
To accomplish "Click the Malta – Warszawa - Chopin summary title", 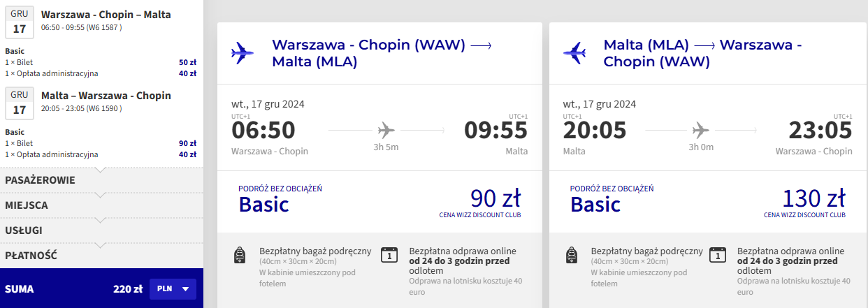I will (x=106, y=96).
